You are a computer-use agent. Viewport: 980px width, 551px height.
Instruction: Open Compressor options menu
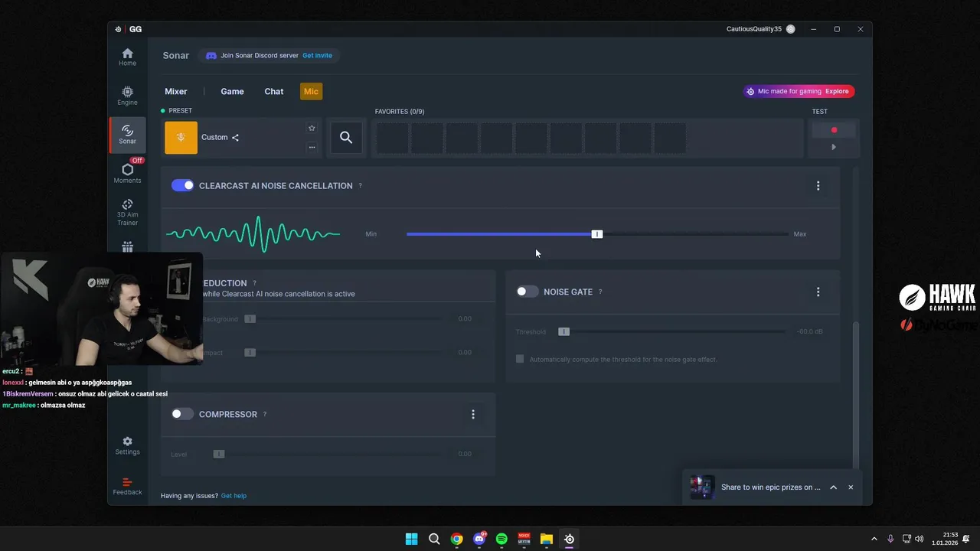(472, 414)
